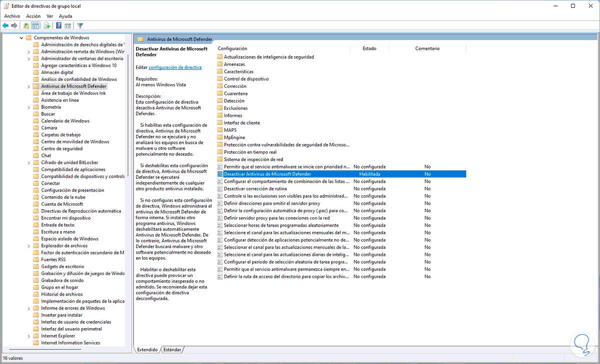
Task: Select Almacén digital in the tree
Action: tap(57, 72)
